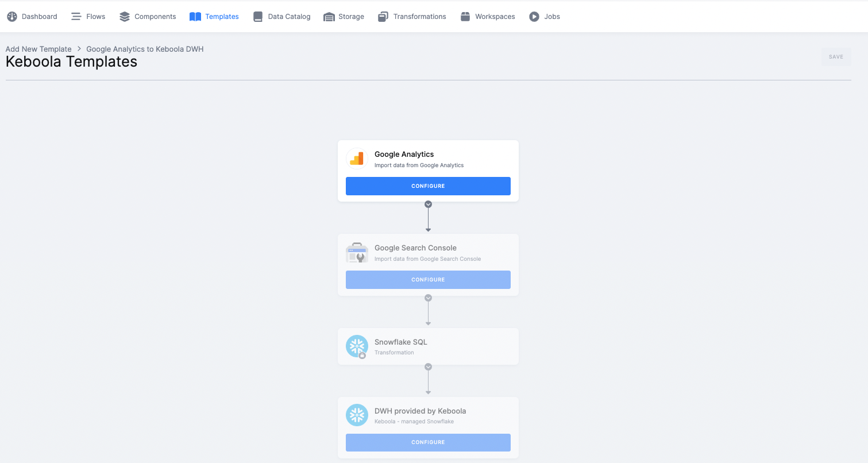Click the Google Analytics component icon
The height and width of the screenshot is (463, 868).
click(x=357, y=159)
